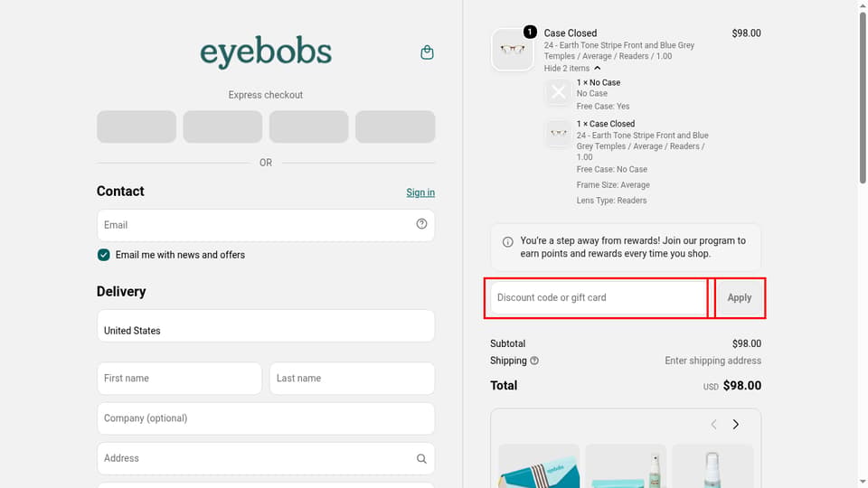Click the Subtotal $98.00 value
The height and width of the screenshot is (488, 868).
pos(746,343)
